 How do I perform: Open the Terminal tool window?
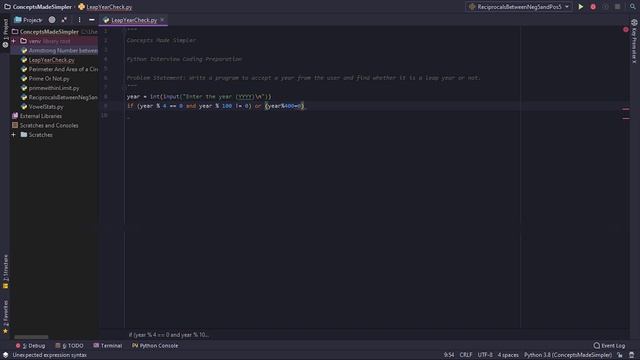click(x=108, y=346)
